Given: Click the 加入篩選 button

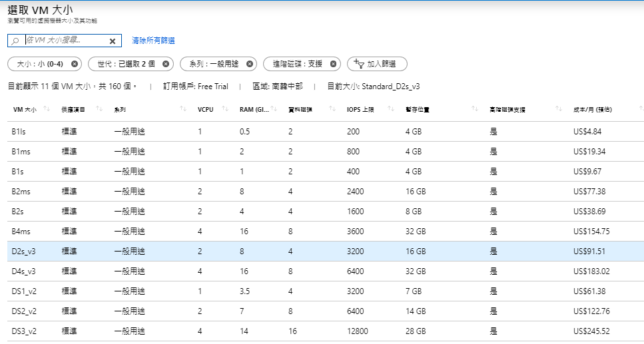Looking at the screenshot, I should tap(377, 64).
